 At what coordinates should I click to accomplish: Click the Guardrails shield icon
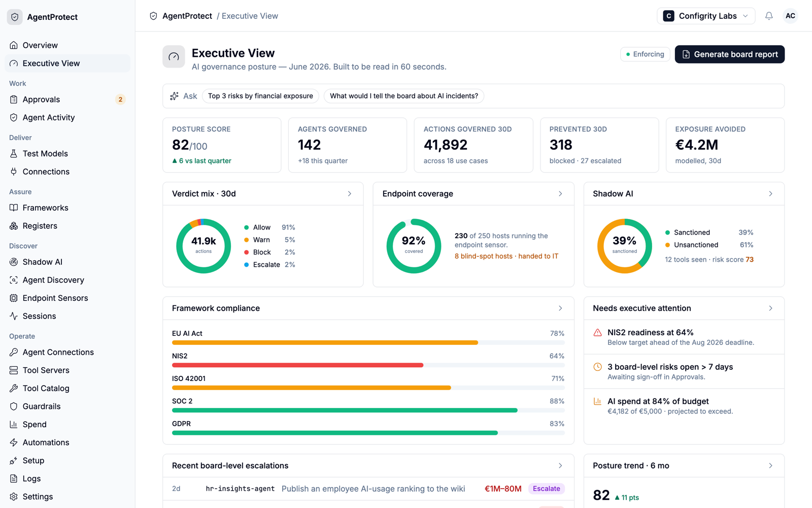(x=14, y=406)
